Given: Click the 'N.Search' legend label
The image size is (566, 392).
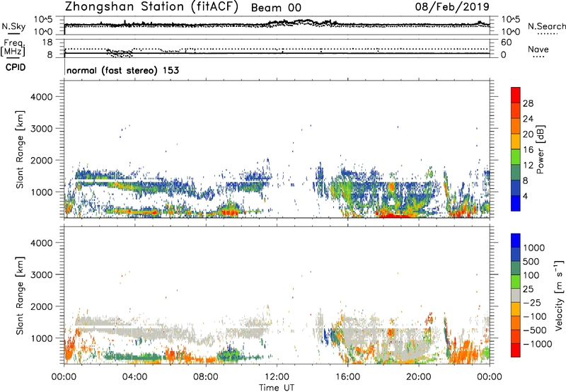Looking at the screenshot, I should tap(546, 26).
